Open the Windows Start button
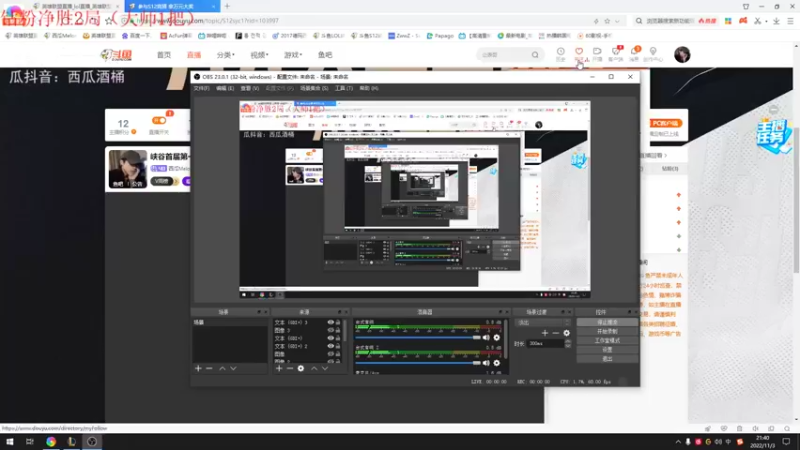This screenshot has height=450, width=800. point(10,442)
